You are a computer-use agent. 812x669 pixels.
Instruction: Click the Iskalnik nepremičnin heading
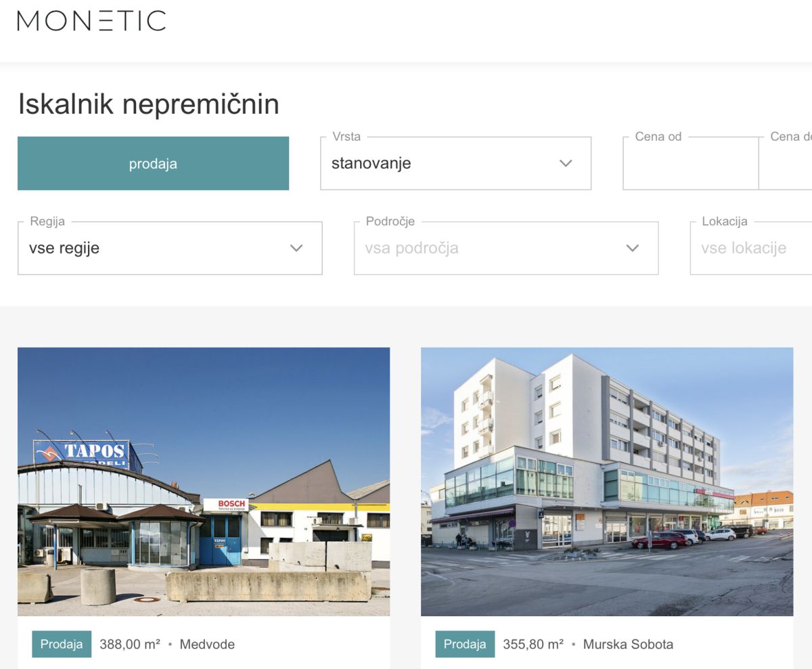click(x=148, y=105)
